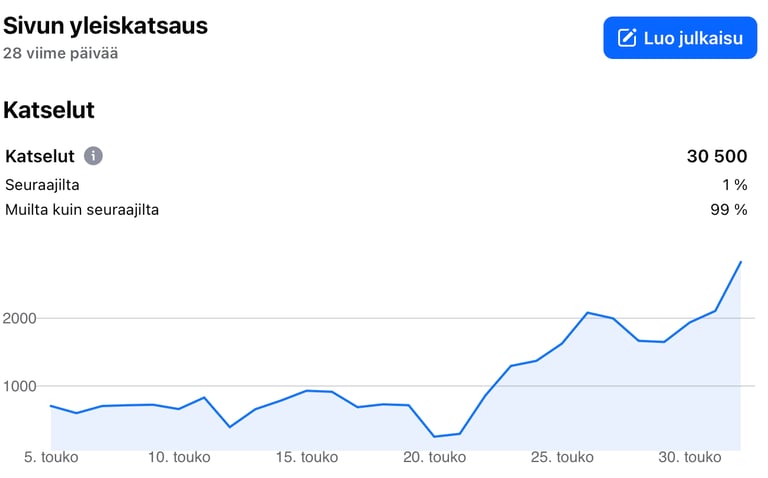
Task: Click the Seuraajilta row label
Action: pyautogui.click(x=42, y=185)
